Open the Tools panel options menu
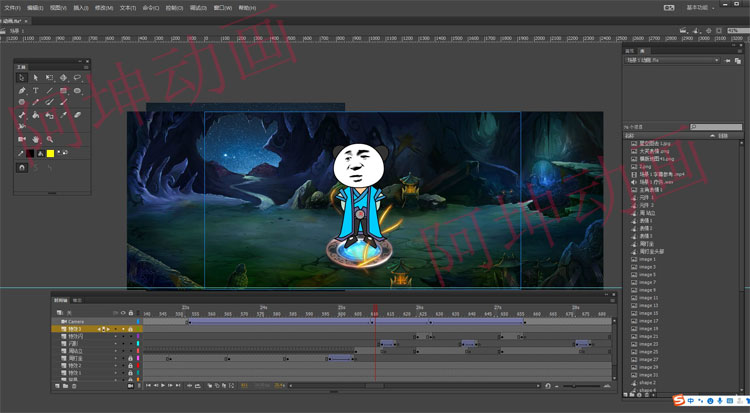 pyautogui.click(x=86, y=67)
